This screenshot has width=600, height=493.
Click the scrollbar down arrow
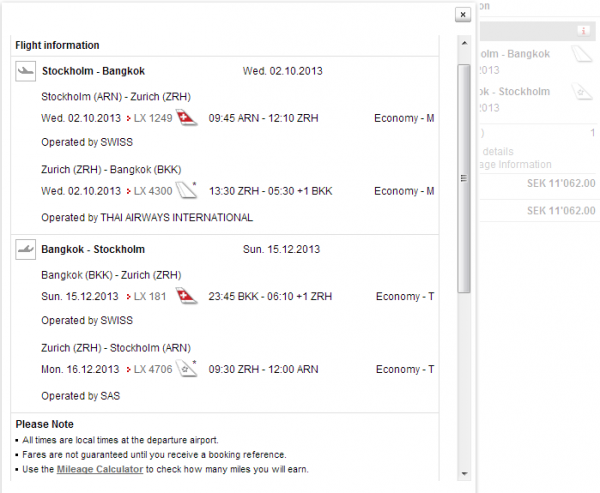(463, 471)
